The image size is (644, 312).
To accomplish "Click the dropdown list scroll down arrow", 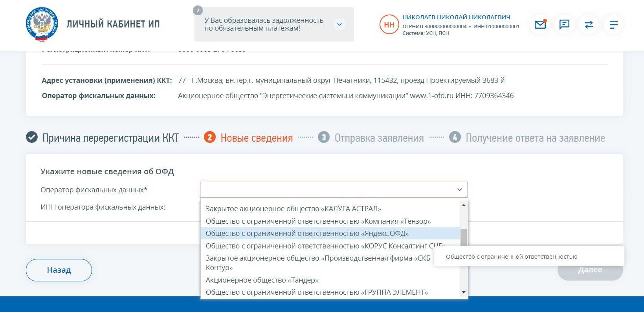I will coord(464,292).
